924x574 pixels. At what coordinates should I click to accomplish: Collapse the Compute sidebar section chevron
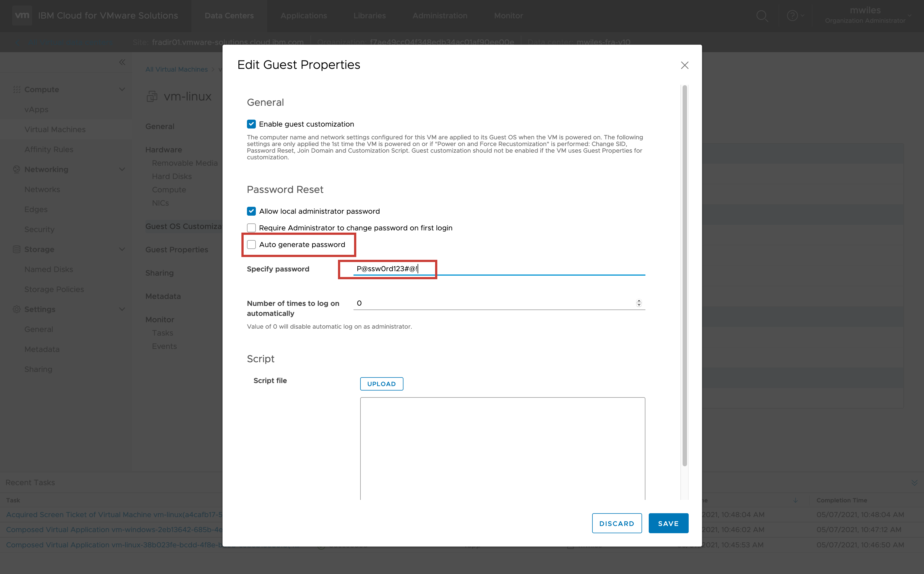tap(122, 90)
